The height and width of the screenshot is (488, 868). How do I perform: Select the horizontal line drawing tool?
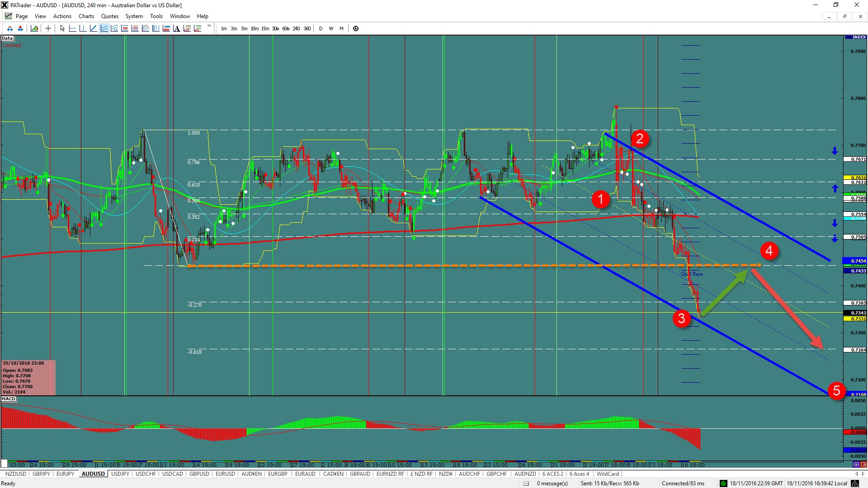(72, 28)
